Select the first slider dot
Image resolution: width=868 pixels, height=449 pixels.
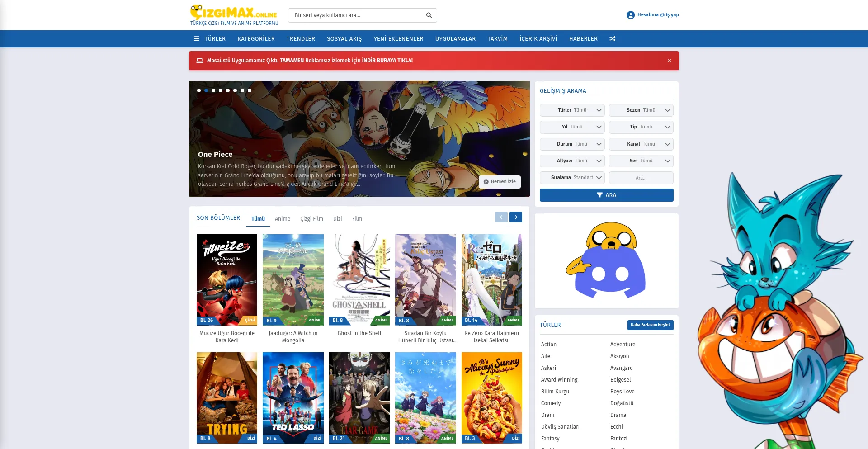coord(199,90)
